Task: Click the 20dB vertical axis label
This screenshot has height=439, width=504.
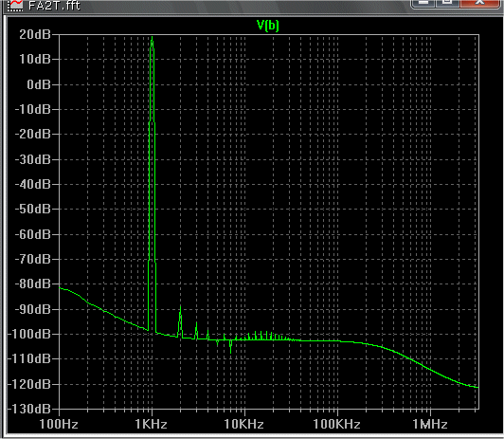Action: coord(35,34)
